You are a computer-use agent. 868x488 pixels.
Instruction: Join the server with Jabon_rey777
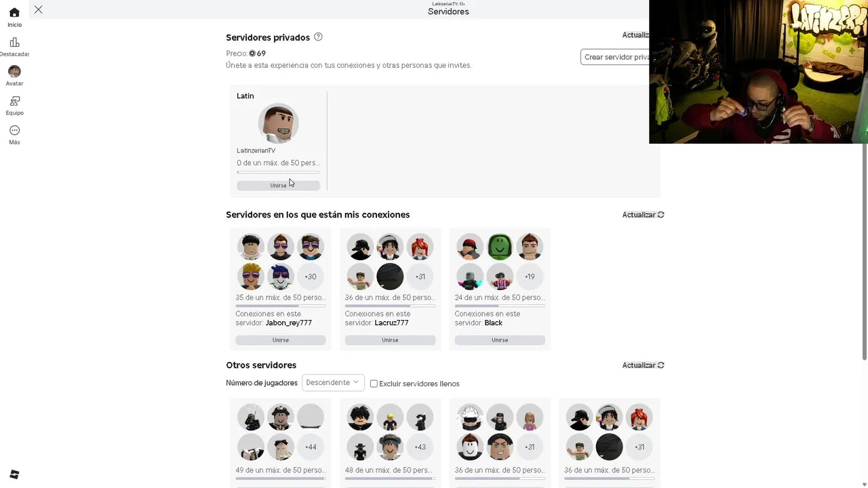[x=281, y=340]
